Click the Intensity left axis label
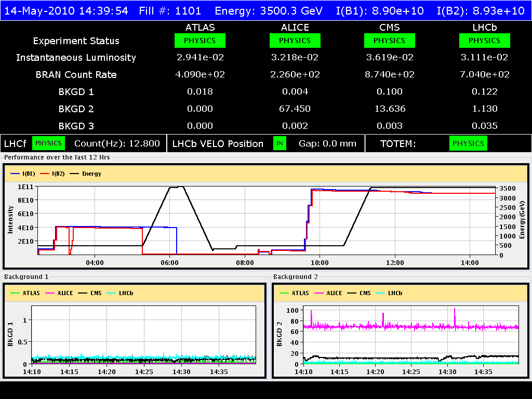Viewport: 532px width, 399px height. click(x=10, y=220)
